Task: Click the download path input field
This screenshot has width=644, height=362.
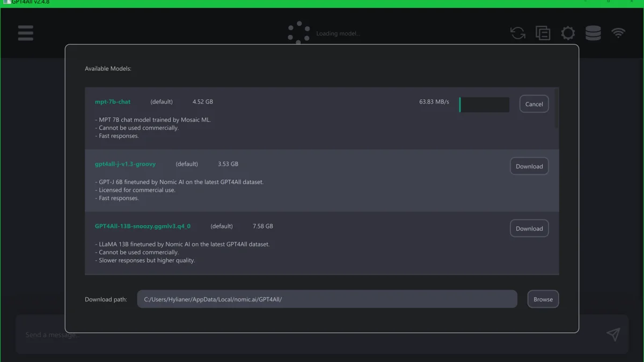Action: coord(327,299)
